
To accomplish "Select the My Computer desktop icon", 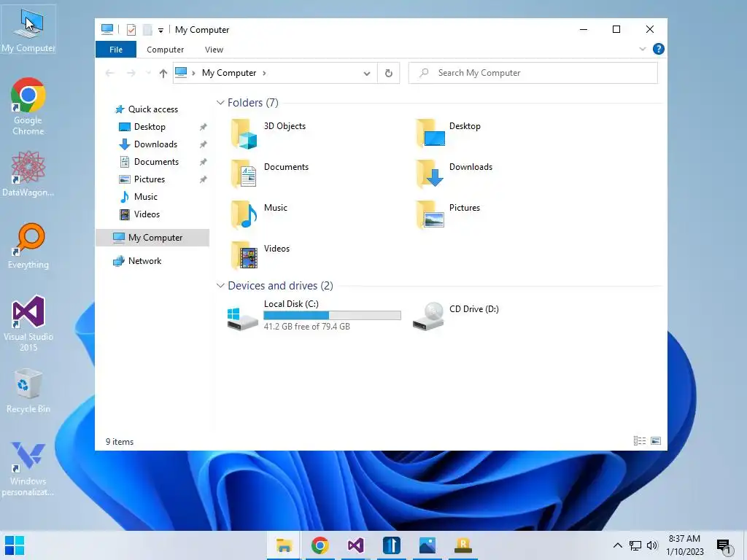I will [28, 30].
